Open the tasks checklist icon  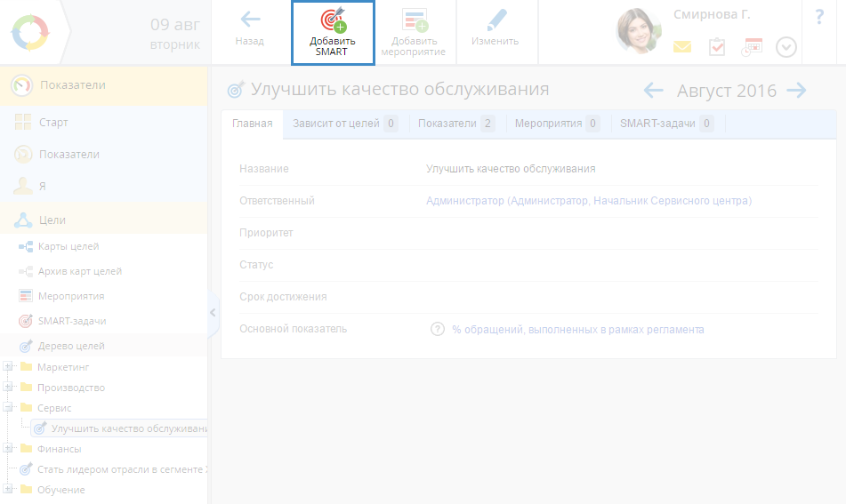click(x=717, y=47)
